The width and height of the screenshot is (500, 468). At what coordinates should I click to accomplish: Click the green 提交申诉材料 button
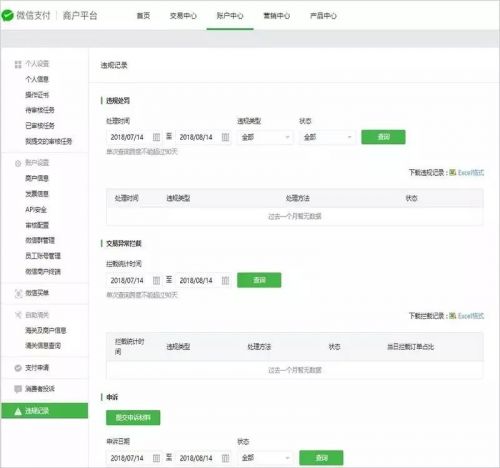tap(133, 417)
